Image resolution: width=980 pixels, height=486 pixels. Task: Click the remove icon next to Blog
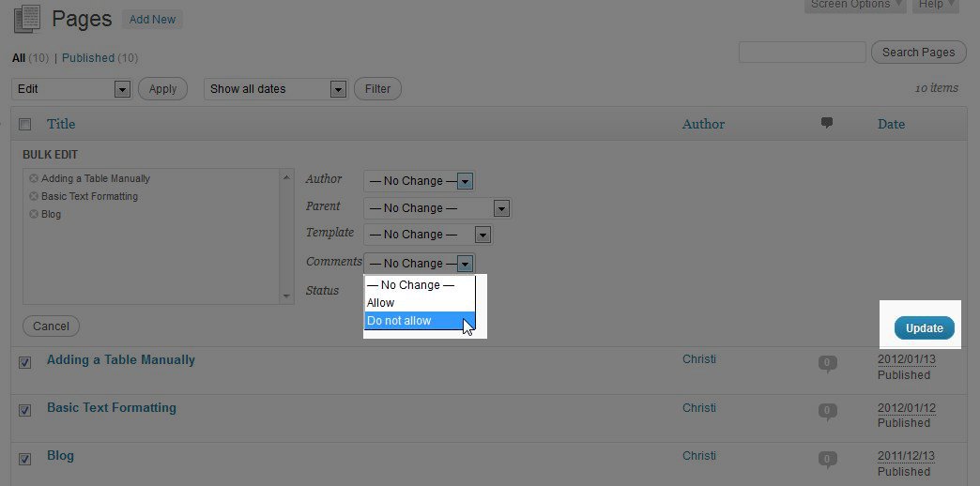click(34, 214)
